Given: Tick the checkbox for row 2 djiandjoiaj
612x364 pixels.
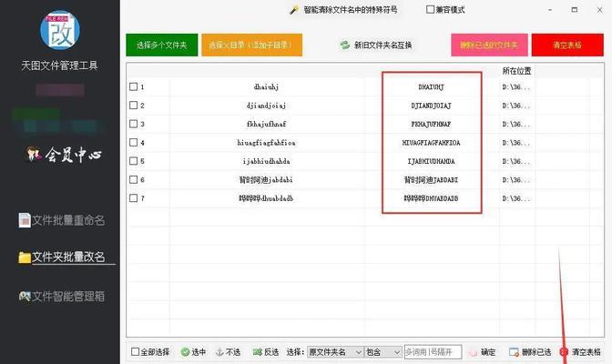Looking at the screenshot, I should [134, 106].
